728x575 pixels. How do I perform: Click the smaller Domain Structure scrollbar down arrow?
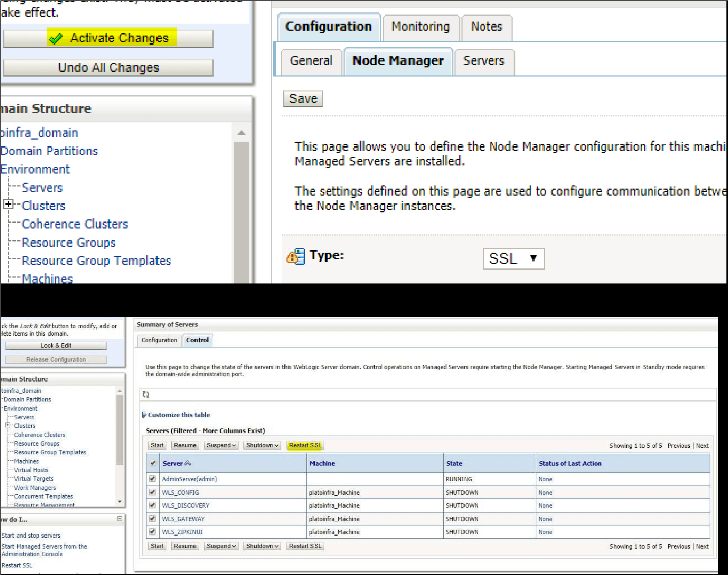coord(120,502)
